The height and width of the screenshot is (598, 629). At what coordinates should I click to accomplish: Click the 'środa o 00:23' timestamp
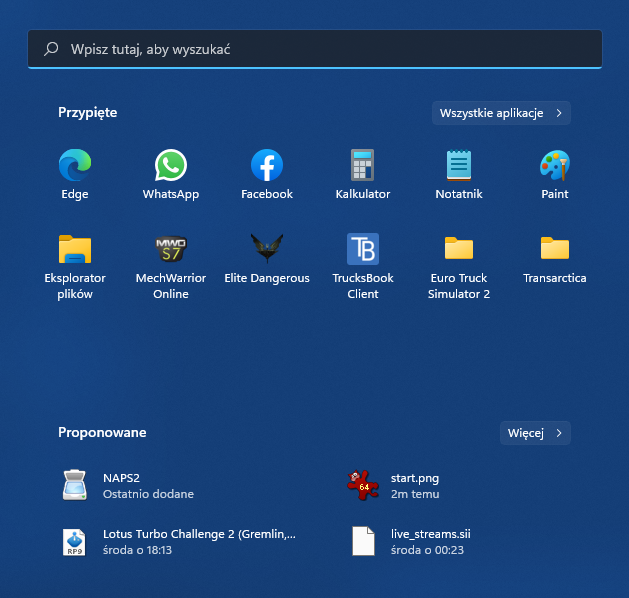coord(427,550)
